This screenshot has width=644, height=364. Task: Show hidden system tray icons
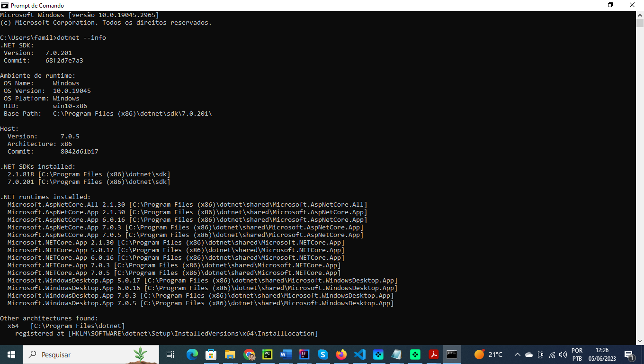coord(518,355)
